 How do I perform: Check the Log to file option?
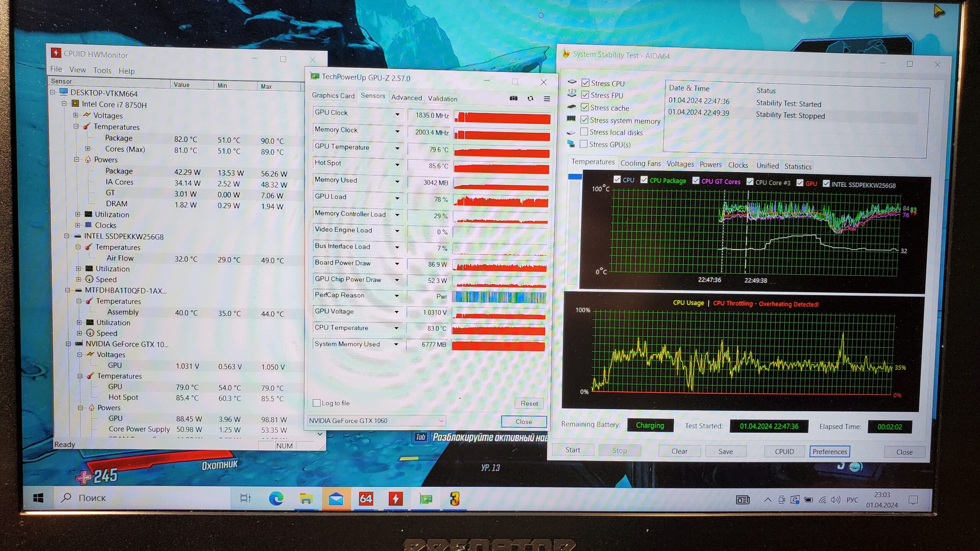[x=317, y=403]
